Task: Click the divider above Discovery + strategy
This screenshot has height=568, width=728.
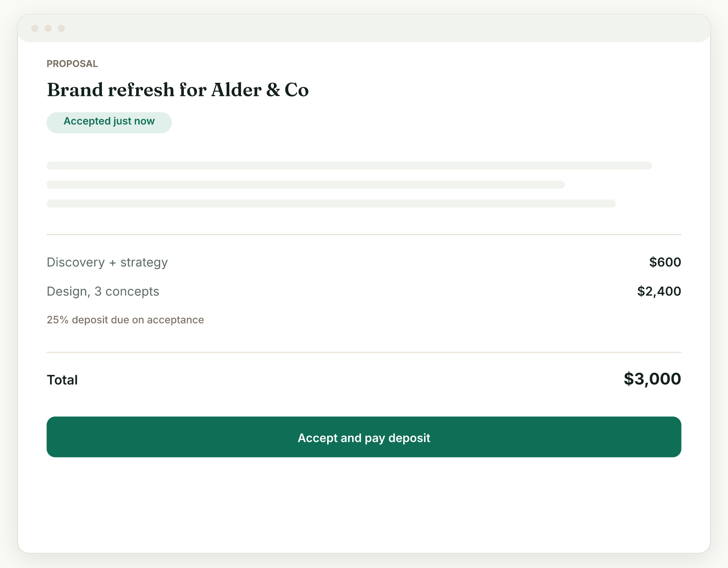Action: tap(364, 234)
